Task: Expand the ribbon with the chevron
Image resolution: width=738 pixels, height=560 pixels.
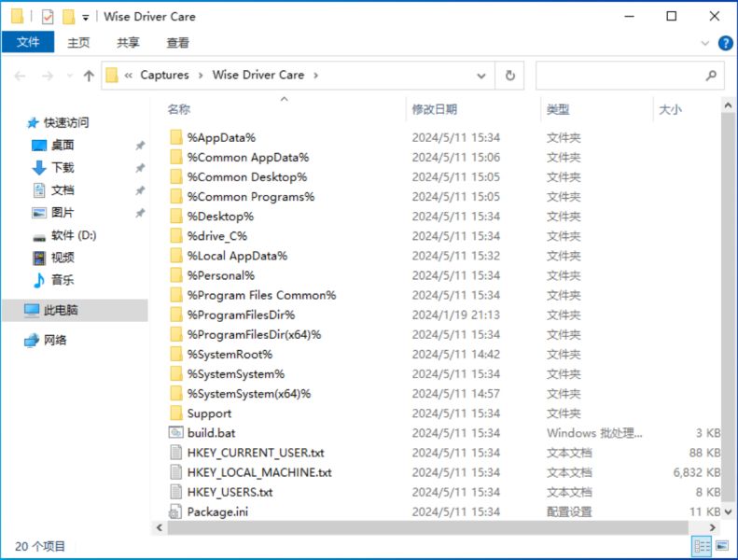Action: coord(705,43)
